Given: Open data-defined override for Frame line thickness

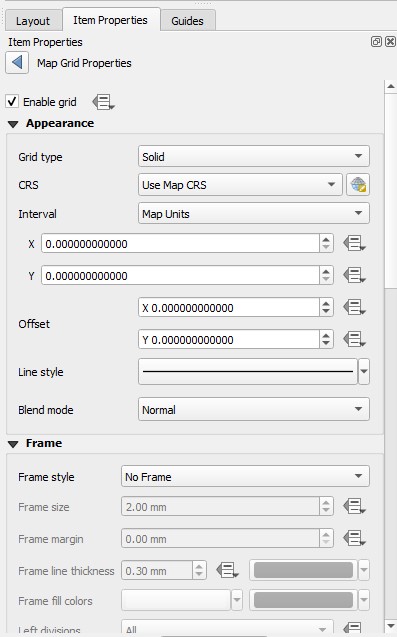Looking at the screenshot, I should click(228, 570).
